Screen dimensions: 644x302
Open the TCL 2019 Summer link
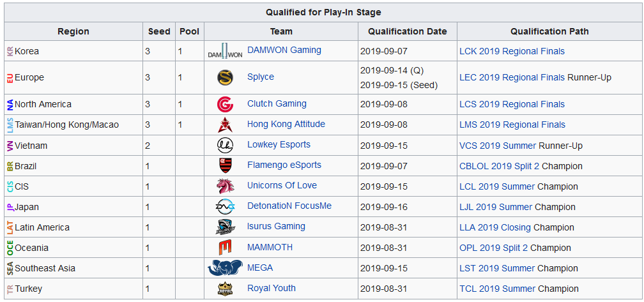coord(497,289)
